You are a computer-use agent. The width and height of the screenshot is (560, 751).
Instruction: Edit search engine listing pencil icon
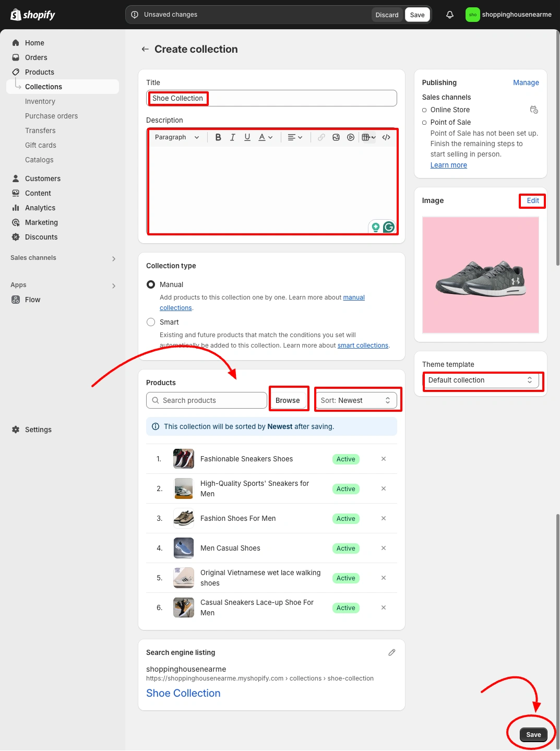(392, 652)
